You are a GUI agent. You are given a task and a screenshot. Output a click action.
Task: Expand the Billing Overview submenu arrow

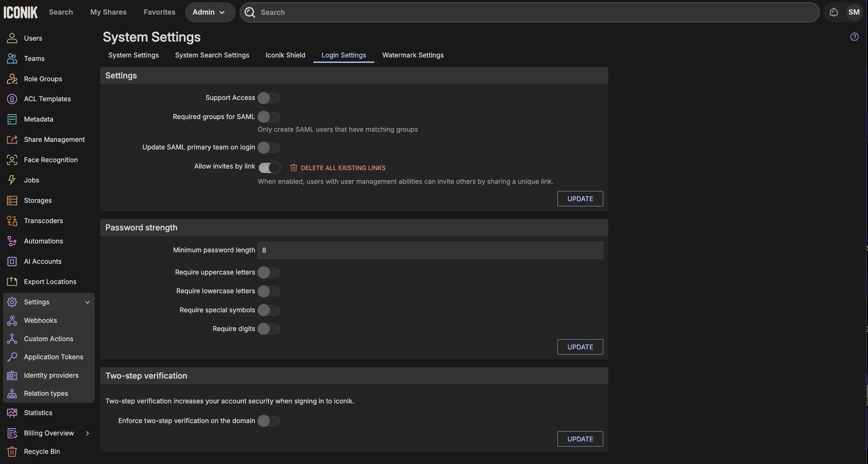87,433
